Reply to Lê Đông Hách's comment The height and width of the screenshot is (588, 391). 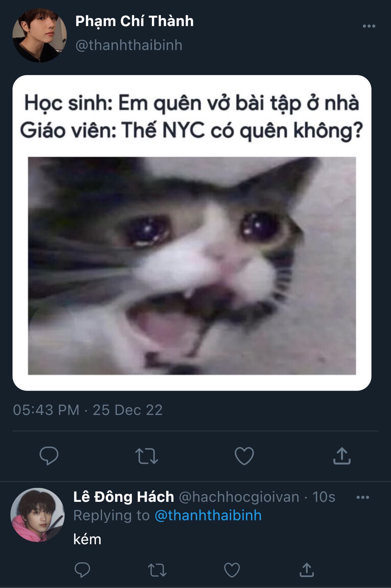pos(82,570)
